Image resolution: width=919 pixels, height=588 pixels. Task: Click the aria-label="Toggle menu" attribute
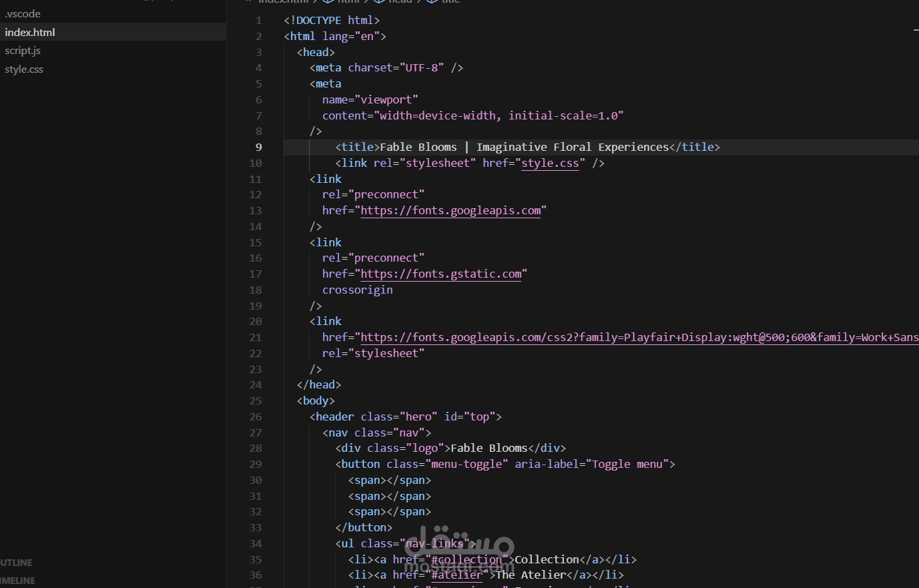592,464
